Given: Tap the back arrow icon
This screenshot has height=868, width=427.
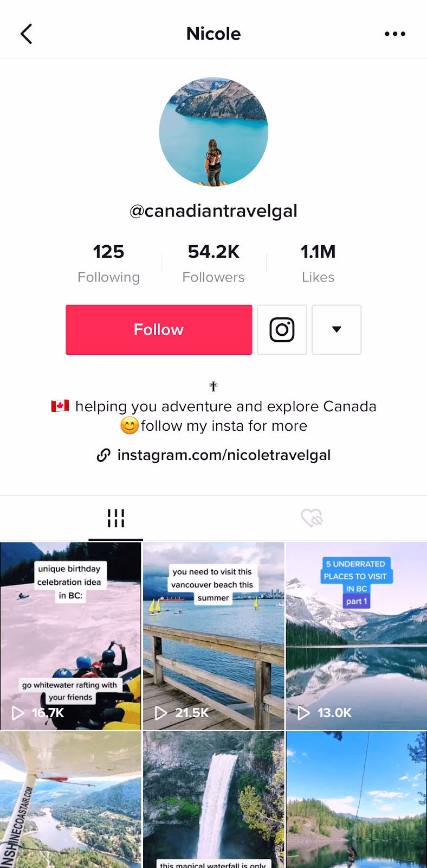Looking at the screenshot, I should click(27, 34).
